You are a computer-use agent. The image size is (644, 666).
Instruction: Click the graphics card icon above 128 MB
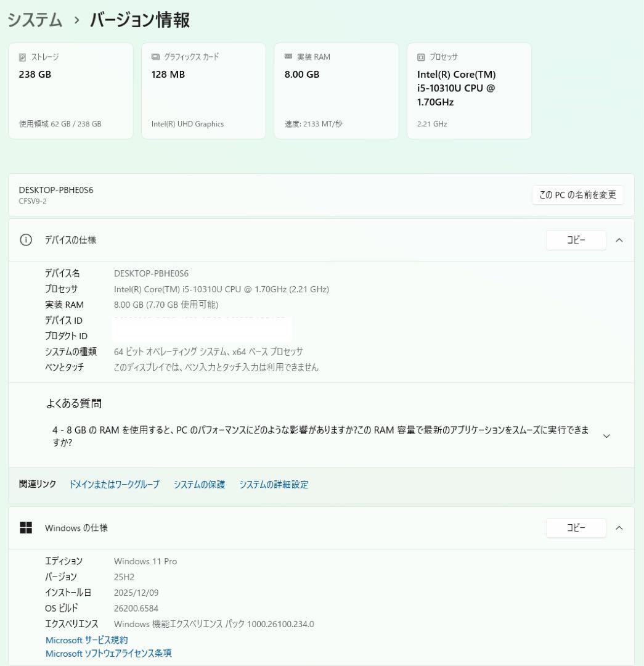[x=154, y=57]
